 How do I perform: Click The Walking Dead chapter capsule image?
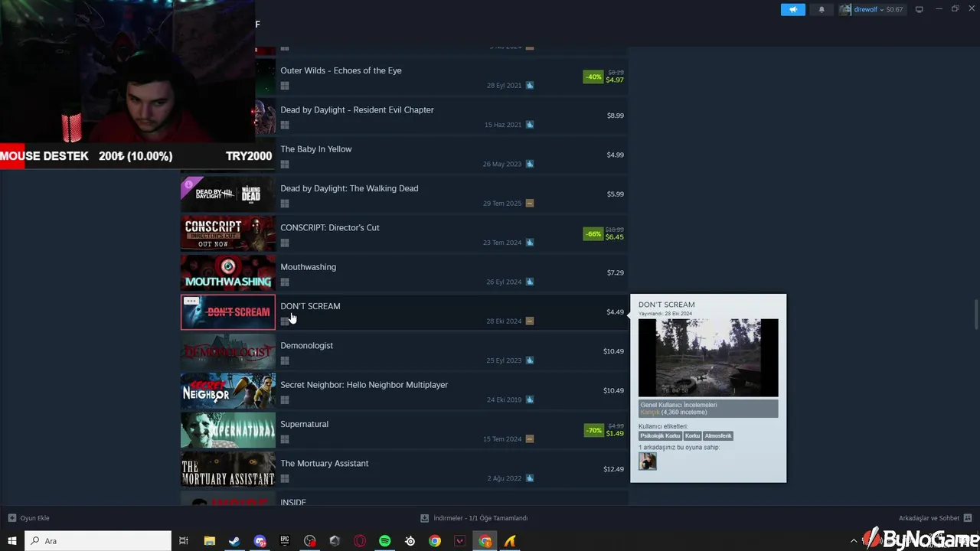(x=228, y=194)
